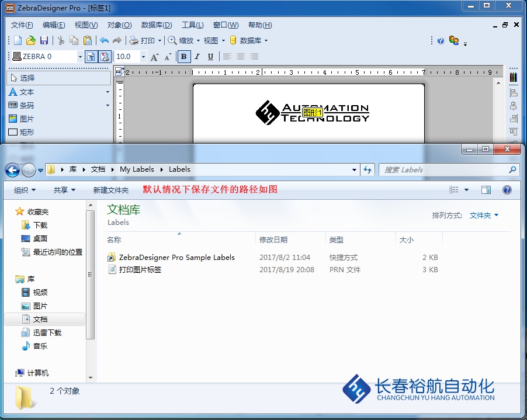Click the 共享 button in Explorer
The width and height of the screenshot is (527, 420).
click(64, 190)
